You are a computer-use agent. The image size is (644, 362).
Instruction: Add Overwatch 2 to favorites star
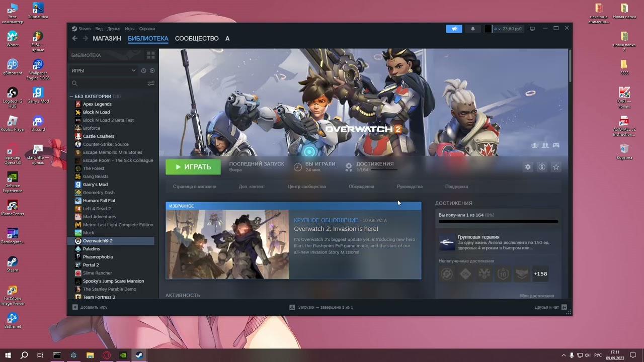coord(556,167)
